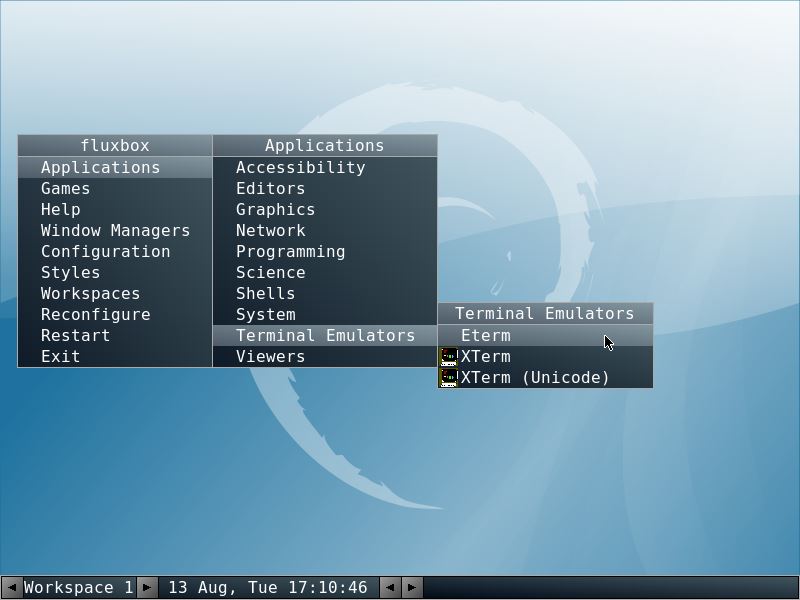
Task: Click previous window arrow beside the clock
Action: (x=390, y=587)
